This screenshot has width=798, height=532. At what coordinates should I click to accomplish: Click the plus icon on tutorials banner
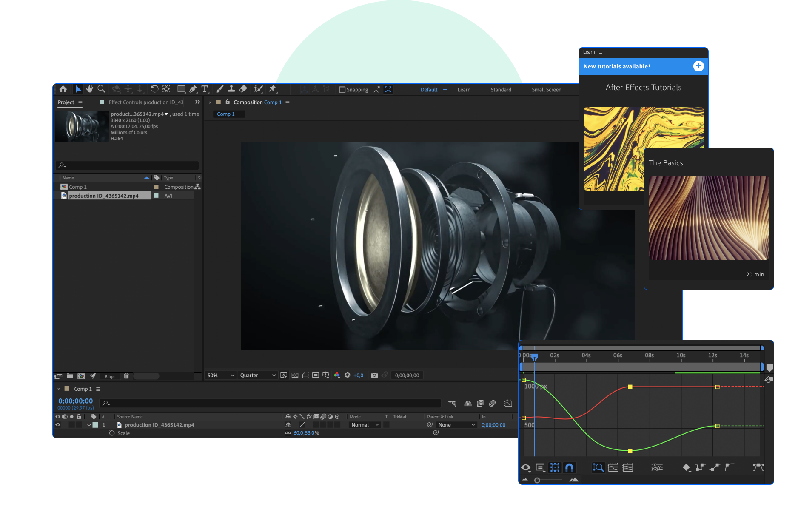(698, 66)
